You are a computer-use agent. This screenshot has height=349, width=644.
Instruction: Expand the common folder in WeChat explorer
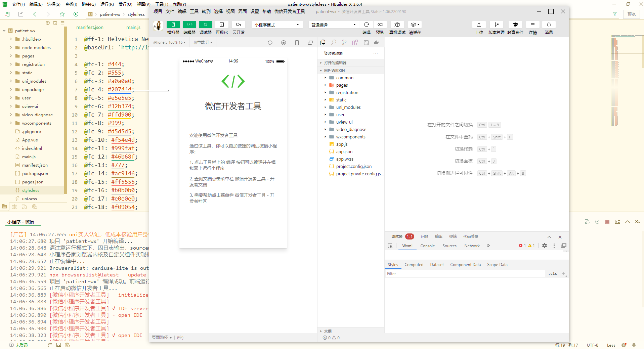pyautogui.click(x=345, y=78)
